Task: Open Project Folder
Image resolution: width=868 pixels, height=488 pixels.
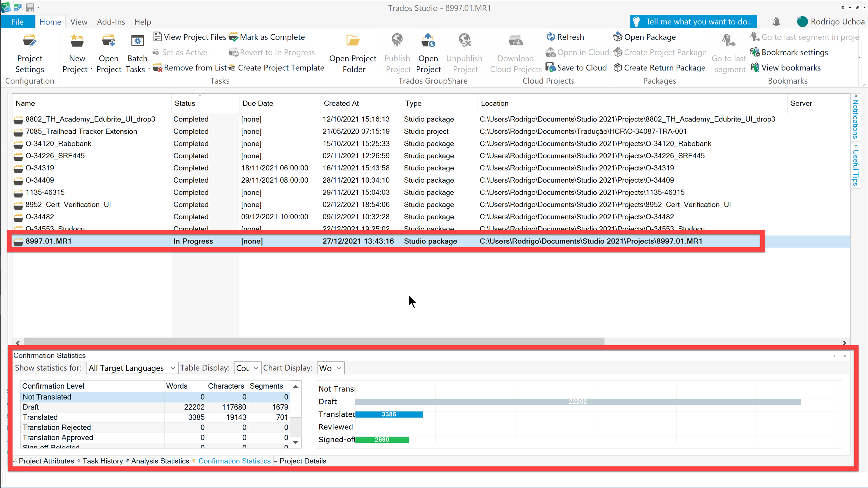Action: pyautogui.click(x=353, y=53)
